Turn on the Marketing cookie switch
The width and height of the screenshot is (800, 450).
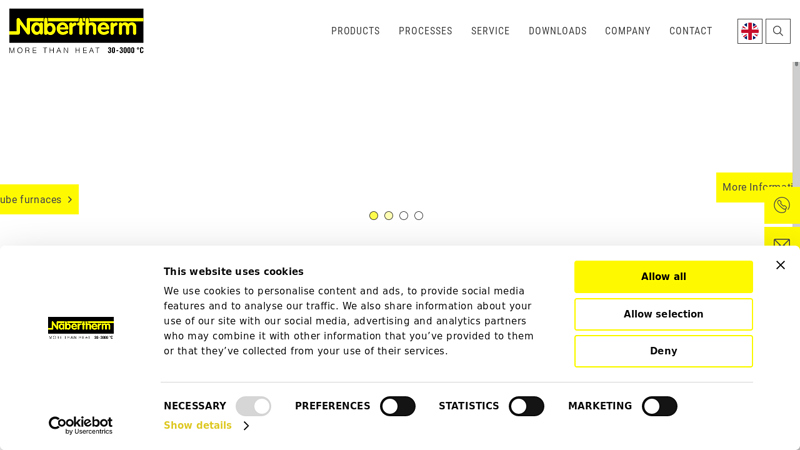tap(659, 406)
